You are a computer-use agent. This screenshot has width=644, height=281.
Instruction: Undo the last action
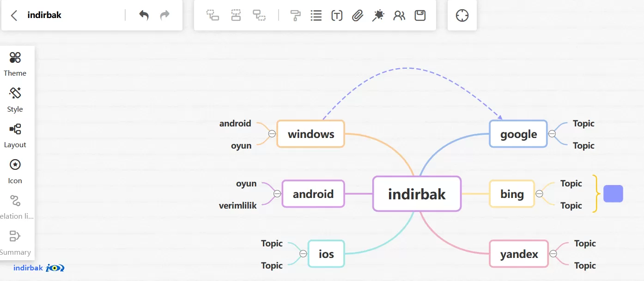(x=144, y=15)
